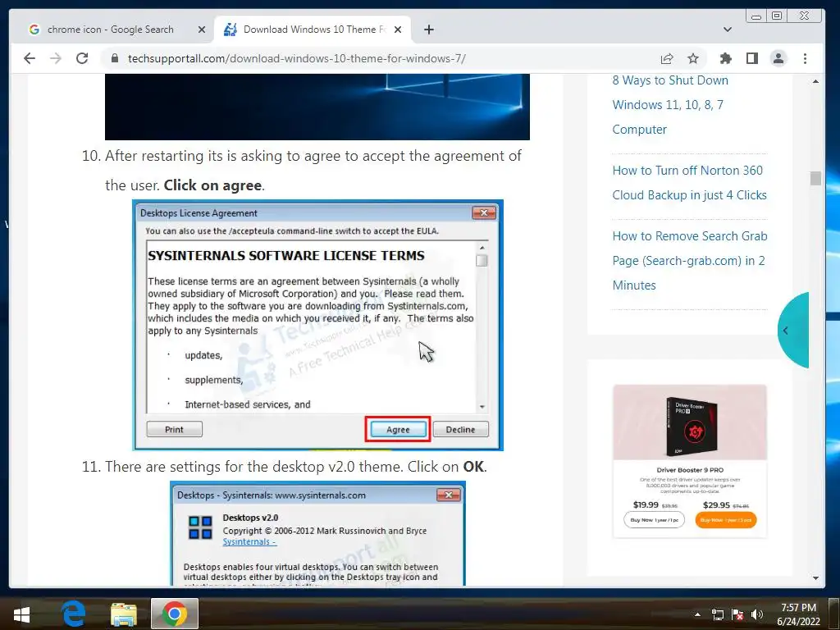This screenshot has width=840, height=630.
Task: Select the Download Windows 10 Theme tab
Action: coord(313,30)
